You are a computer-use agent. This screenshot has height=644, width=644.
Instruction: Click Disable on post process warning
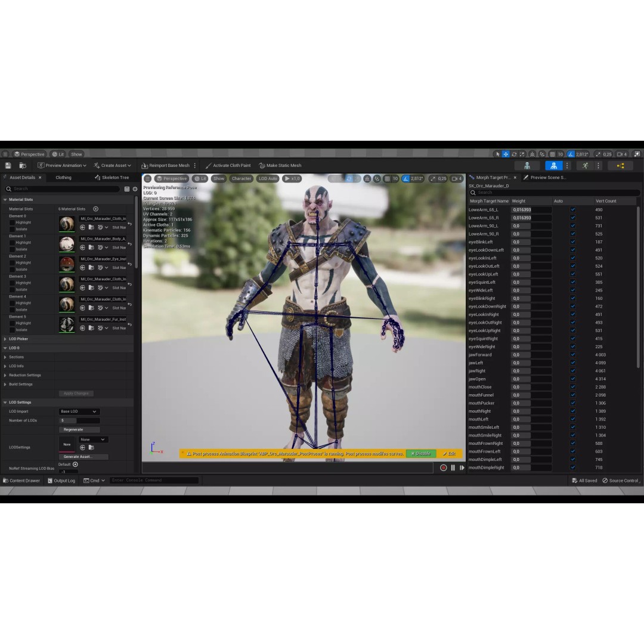[x=420, y=454]
